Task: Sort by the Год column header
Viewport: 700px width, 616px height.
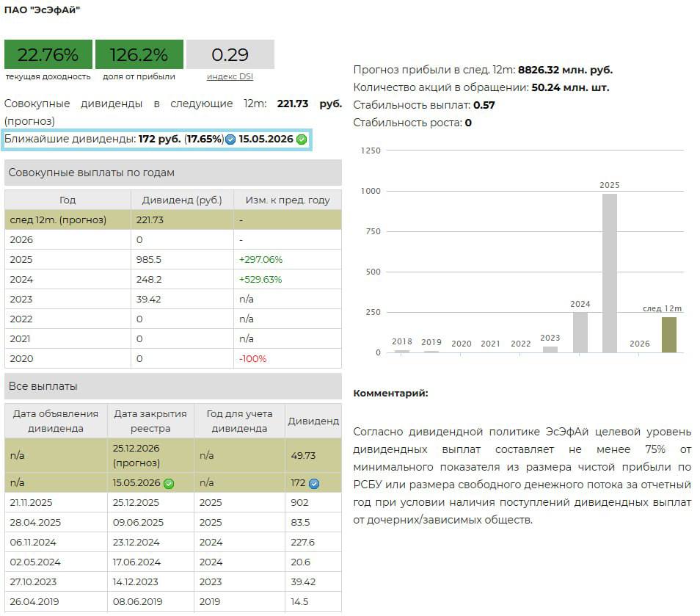Action: click(68, 200)
